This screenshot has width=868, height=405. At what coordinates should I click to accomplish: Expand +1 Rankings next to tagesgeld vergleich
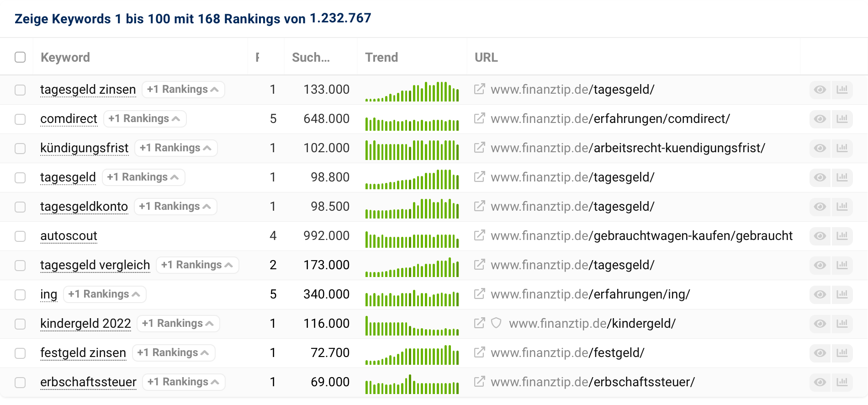pos(197,265)
